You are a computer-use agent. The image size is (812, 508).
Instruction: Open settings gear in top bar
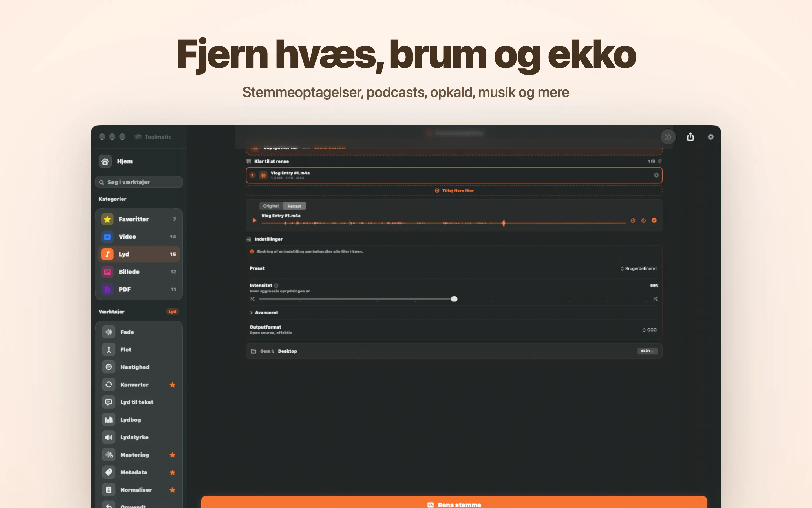coord(711,137)
